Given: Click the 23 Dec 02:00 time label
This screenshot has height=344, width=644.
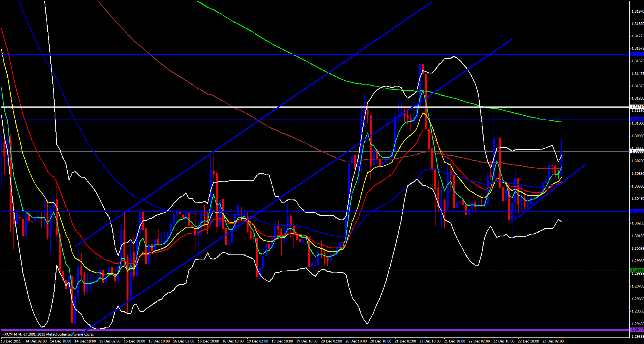Looking at the screenshot, I should 553,341.
